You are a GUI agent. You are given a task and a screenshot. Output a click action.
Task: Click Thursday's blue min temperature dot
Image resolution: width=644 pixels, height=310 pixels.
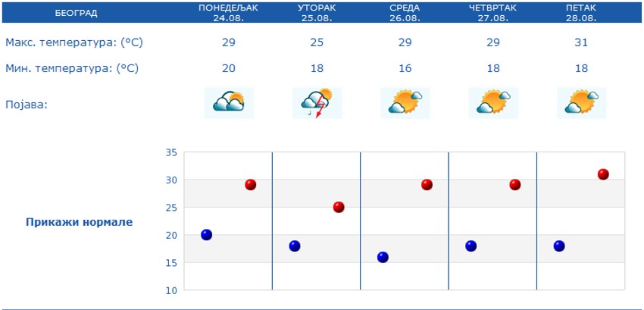[x=470, y=246]
